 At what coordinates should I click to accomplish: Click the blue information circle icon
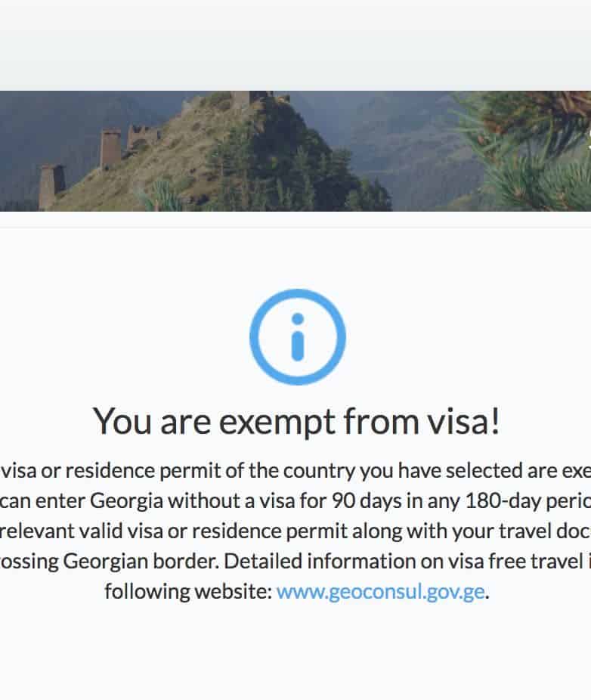click(x=297, y=337)
